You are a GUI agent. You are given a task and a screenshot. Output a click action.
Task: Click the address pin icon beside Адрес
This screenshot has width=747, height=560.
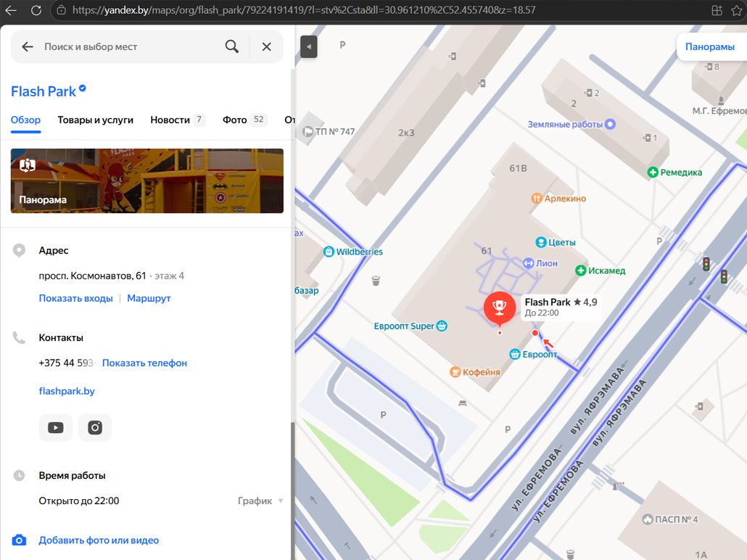click(x=19, y=250)
